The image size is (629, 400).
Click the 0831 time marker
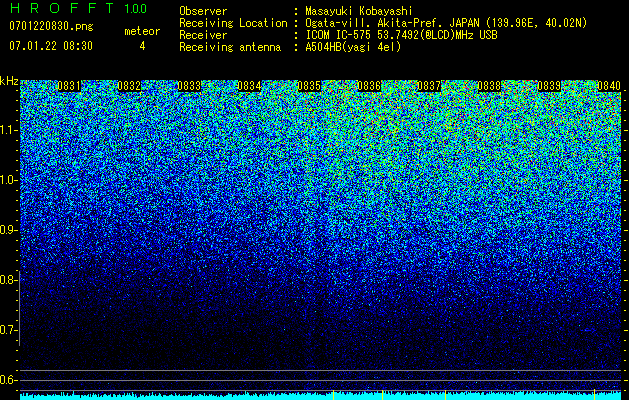click(x=69, y=86)
